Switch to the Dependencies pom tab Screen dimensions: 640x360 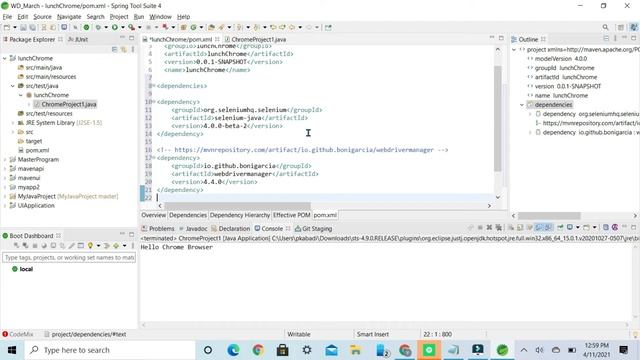tap(188, 215)
